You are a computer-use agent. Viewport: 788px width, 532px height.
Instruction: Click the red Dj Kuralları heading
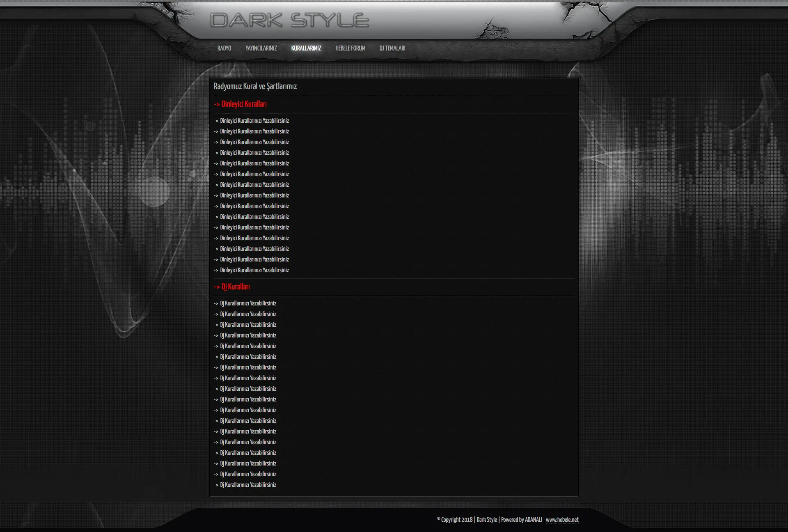coord(231,287)
